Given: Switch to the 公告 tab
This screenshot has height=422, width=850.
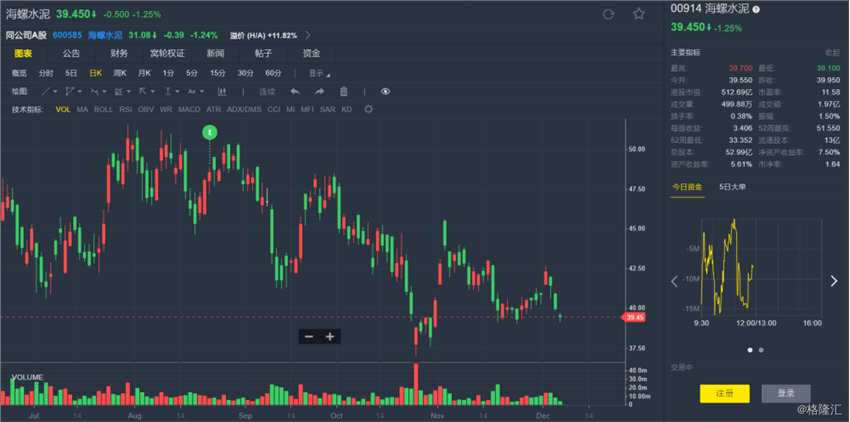Looking at the screenshot, I should (x=71, y=53).
